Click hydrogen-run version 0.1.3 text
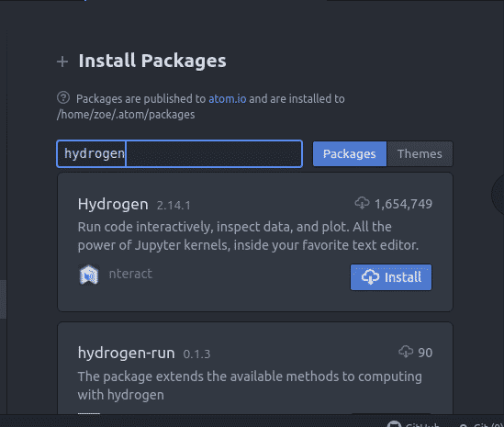Viewport: 504px width, 427px height. pyautogui.click(x=196, y=354)
